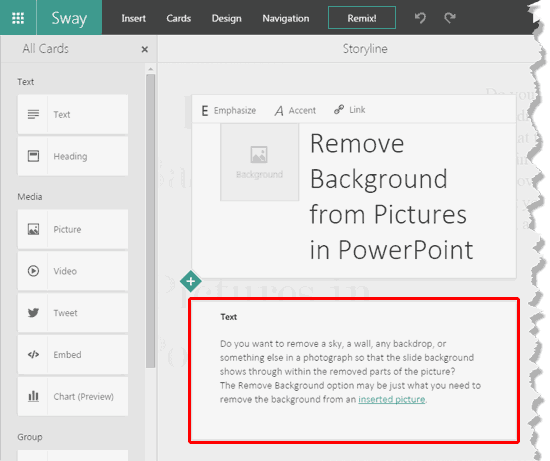This screenshot has width=550, height=461.
Task: Add a Chart (Preview) card
Action: point(73,396)
